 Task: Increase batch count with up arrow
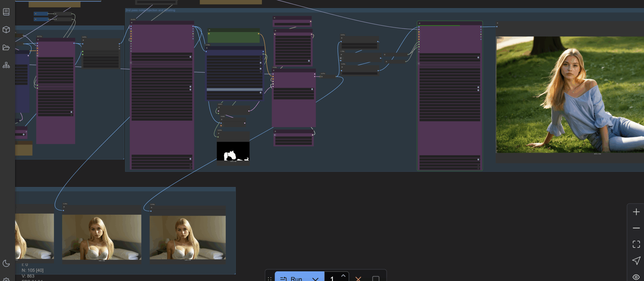tap(343, 276)
